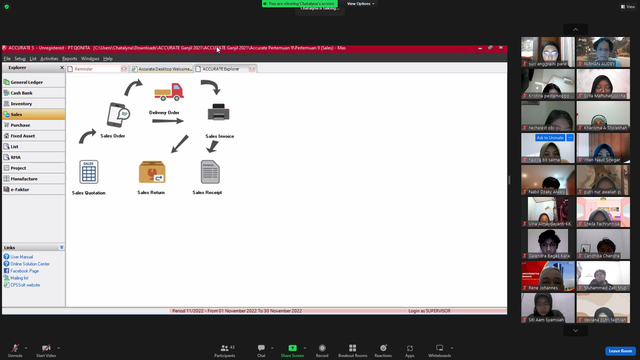Screen dimensions: 640x360
Task: Click Ask to Unmute button
Action: pos(550,138)
